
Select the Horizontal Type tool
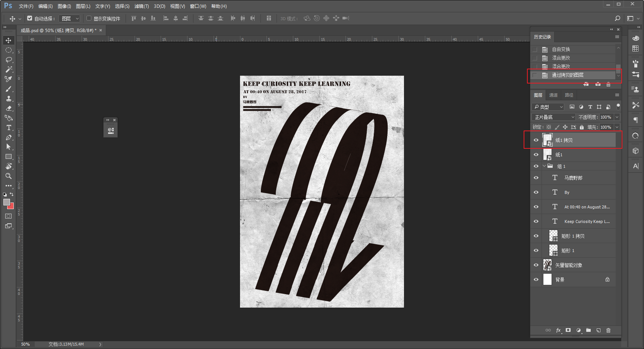click(9, 128)
